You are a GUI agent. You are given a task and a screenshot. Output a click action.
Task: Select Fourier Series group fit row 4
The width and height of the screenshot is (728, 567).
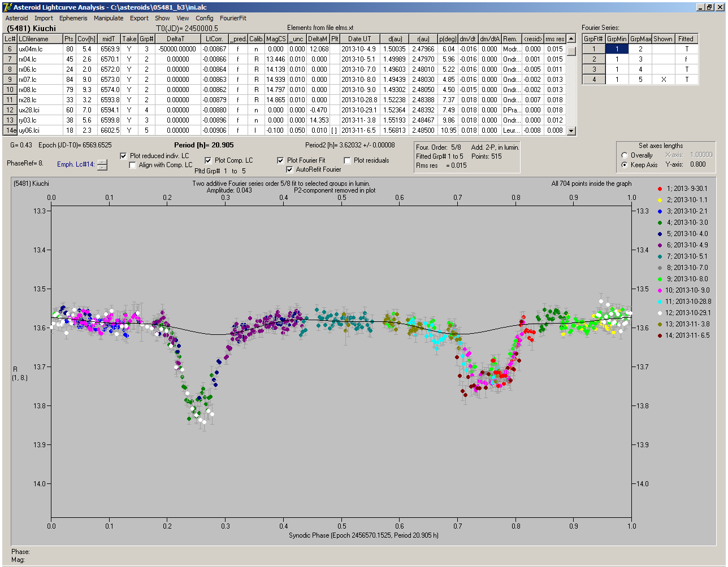click(593, 80)
